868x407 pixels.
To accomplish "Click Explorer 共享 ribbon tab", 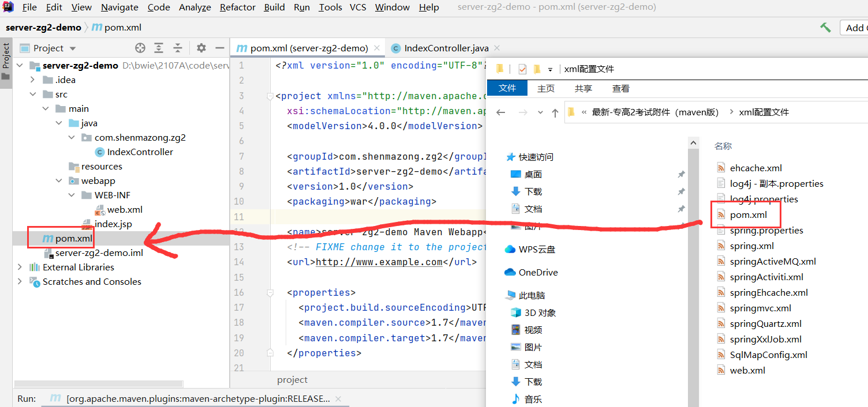I will click(x=583, y=88).
